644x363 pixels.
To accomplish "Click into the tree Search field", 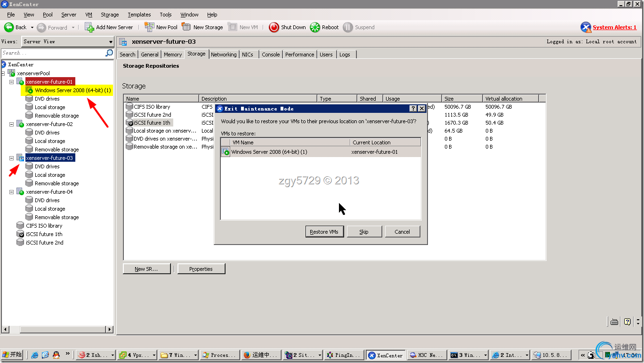I will point(53,53).
